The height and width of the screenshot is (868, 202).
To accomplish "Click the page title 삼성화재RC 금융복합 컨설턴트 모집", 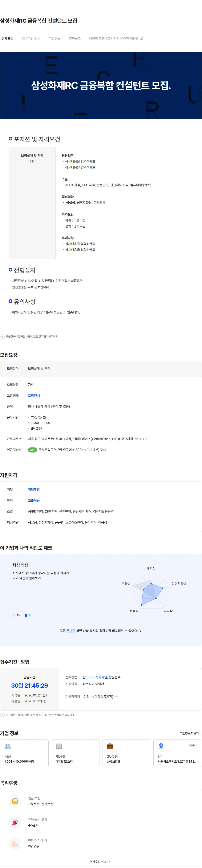I will (39, 21).
